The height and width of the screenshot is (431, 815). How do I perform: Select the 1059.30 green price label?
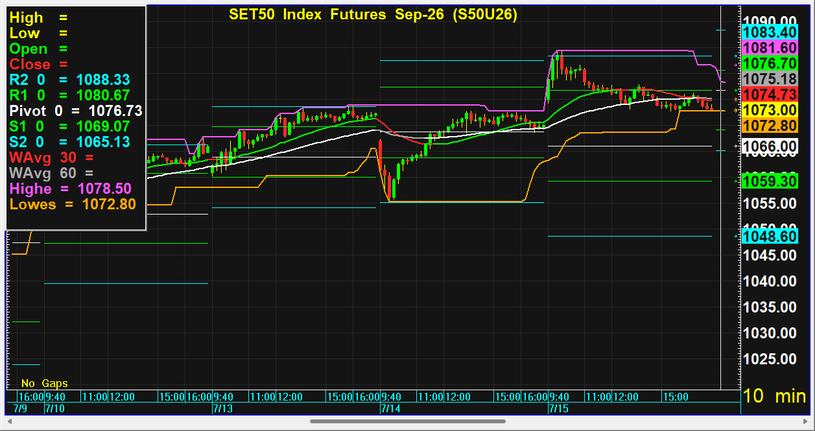point(770,181)
